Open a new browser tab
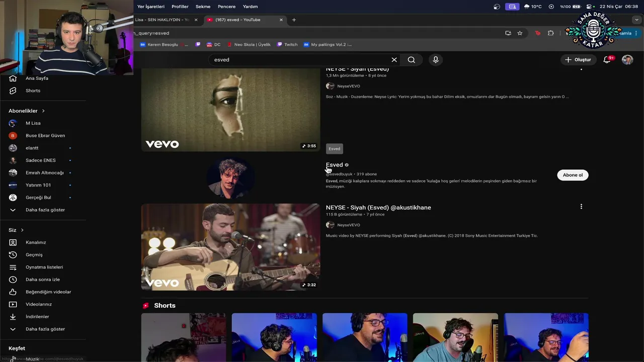 pos(294,20)
